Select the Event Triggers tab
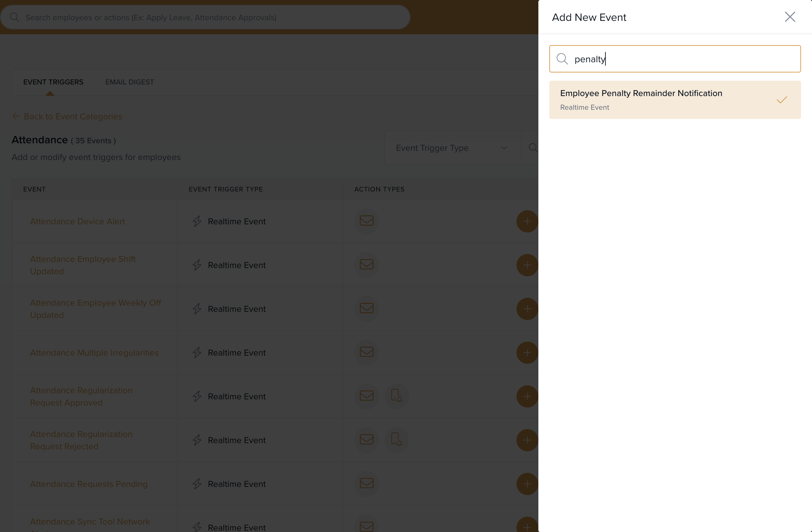The height and width of the screenshot is (532, 812). (x=53, y=82)
